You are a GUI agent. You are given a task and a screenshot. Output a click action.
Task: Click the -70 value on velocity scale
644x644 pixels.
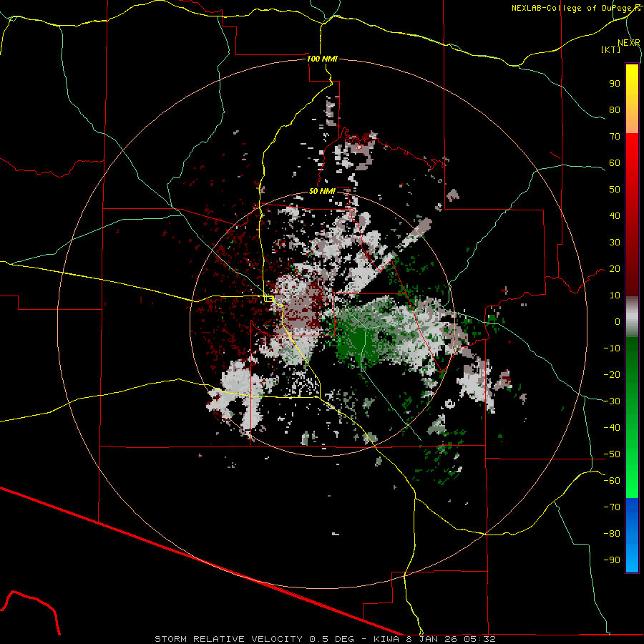click(x=612, y=507)
